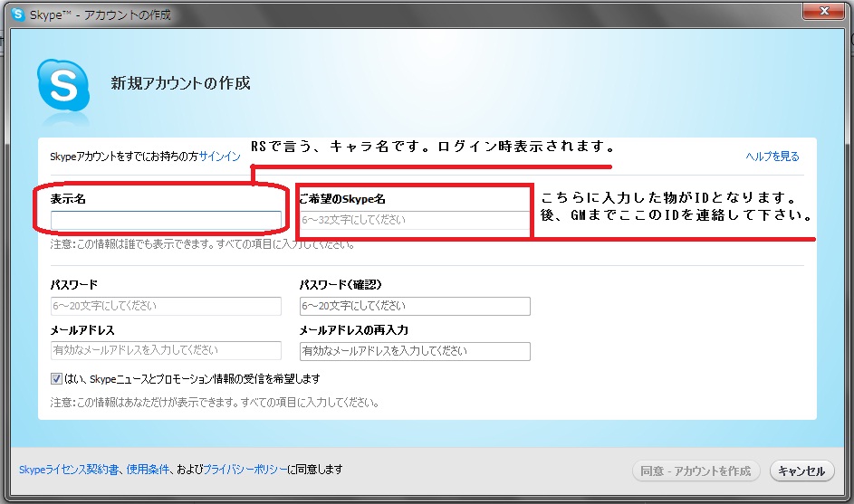Click the ご希望のSkype名 label

[x=342, y=199]
